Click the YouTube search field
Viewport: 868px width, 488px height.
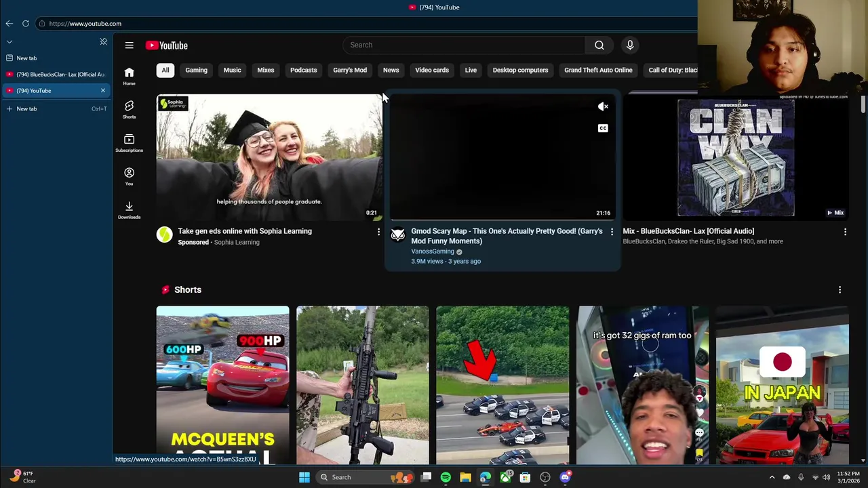tap(464, 45)
